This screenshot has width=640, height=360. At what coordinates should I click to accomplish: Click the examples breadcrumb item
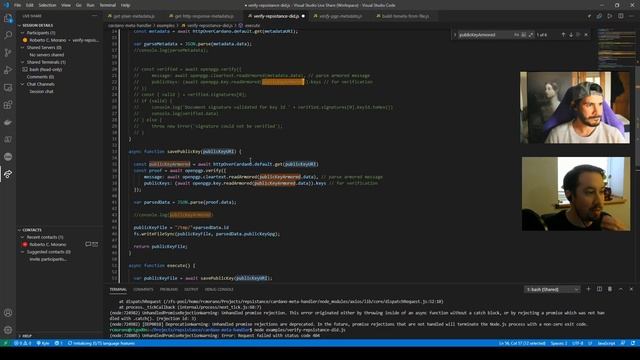click(x=166, y=25)
